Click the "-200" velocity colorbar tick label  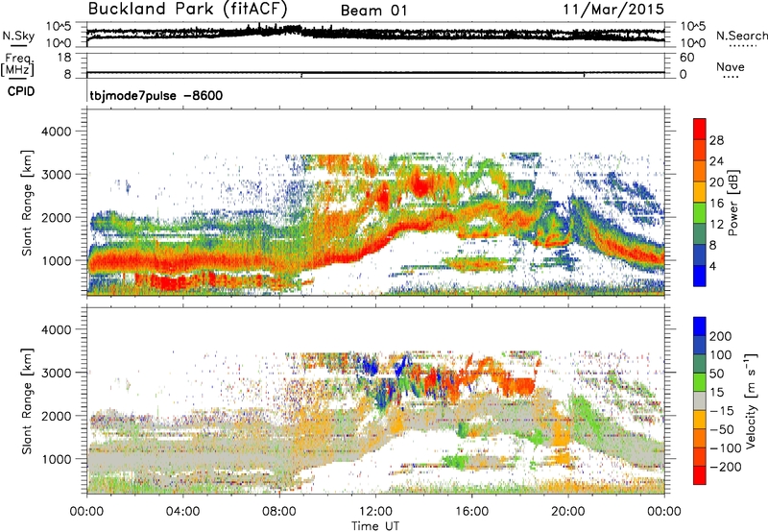(x=725, y=467)
